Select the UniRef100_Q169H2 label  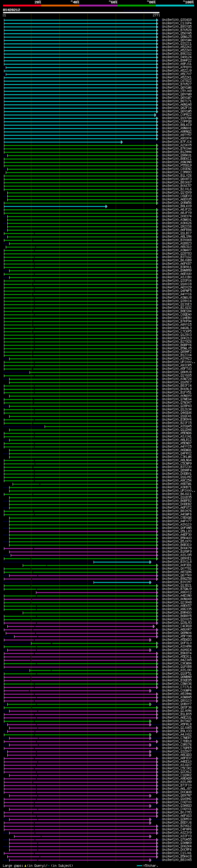[x=177, y=799]
